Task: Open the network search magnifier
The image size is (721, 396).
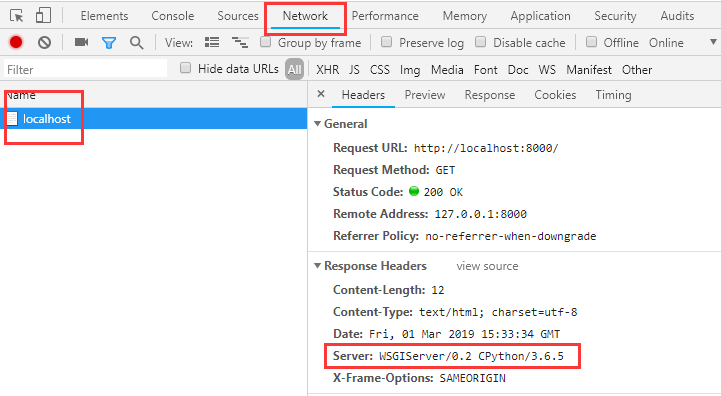Action: point(137,43)
